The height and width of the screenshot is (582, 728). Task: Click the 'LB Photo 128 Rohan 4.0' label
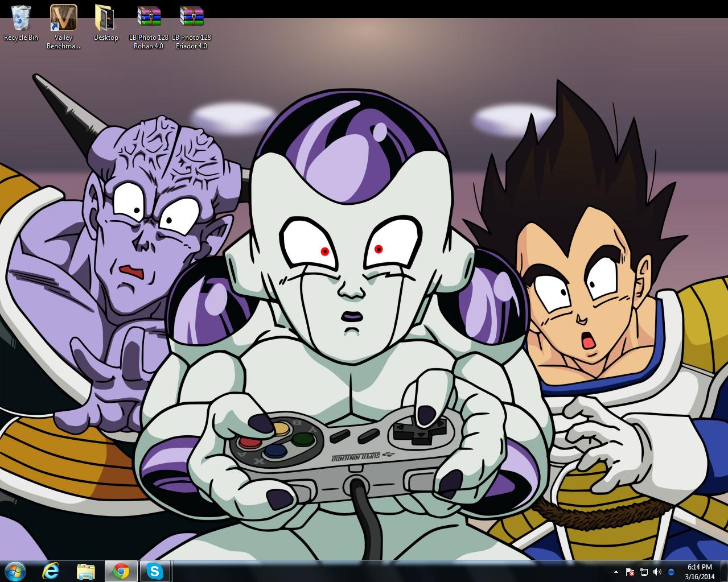coord(149,42)
